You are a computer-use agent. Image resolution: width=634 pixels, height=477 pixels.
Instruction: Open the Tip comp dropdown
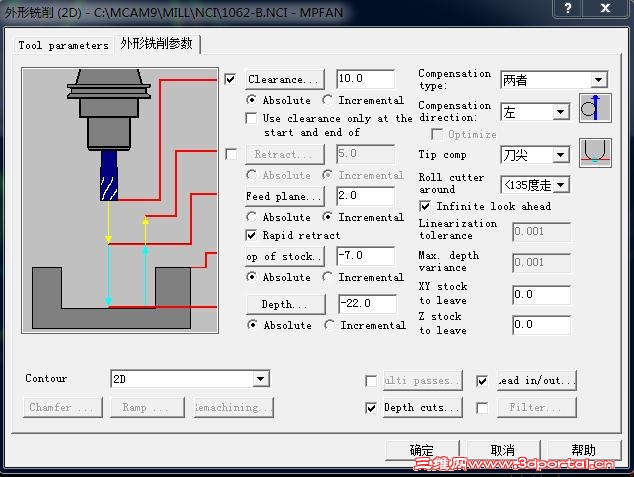click(x=560, y=155)
